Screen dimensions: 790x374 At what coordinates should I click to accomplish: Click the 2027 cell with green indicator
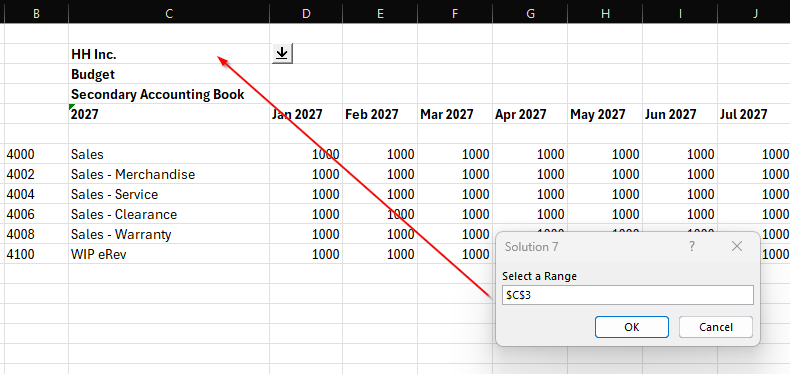coord(169,114)
